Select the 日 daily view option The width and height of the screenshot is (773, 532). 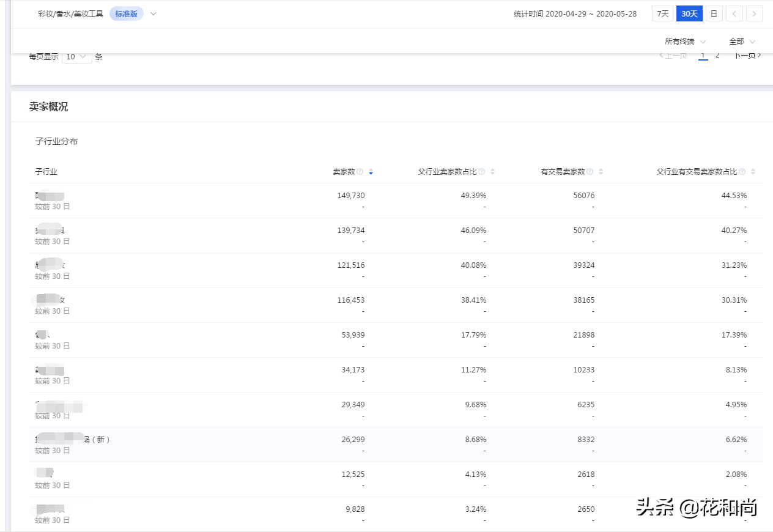click(714, 13)
